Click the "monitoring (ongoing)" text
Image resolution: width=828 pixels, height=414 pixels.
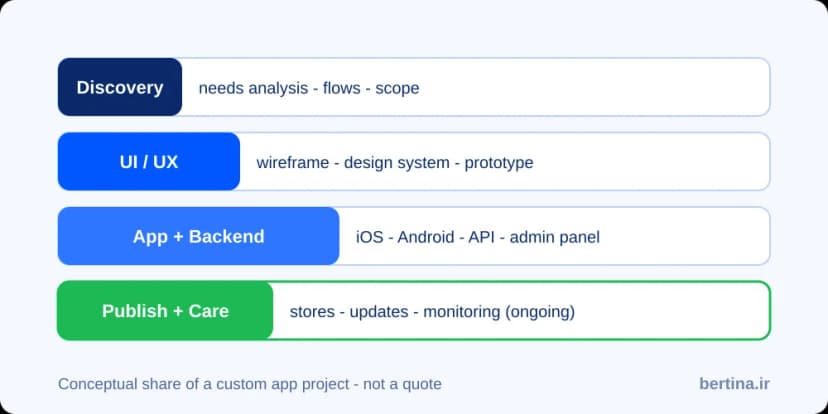(x=498, y=312)
